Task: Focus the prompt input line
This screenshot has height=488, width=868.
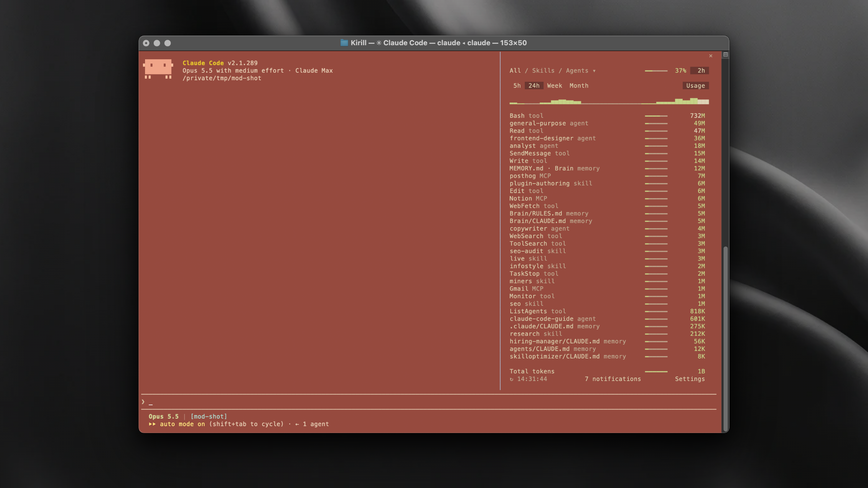Action: point(429,402)
